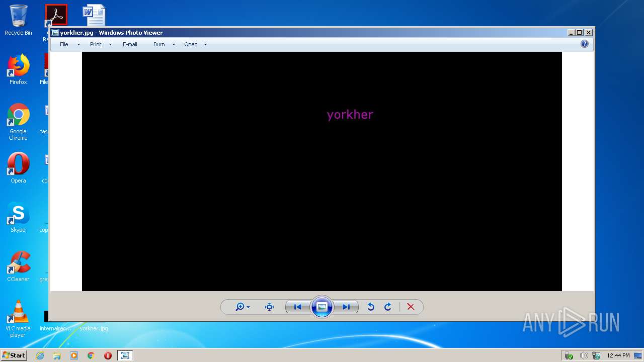Click the yorkher image in viewer
Screen dimensions: 644x362
tap(322, 171)
